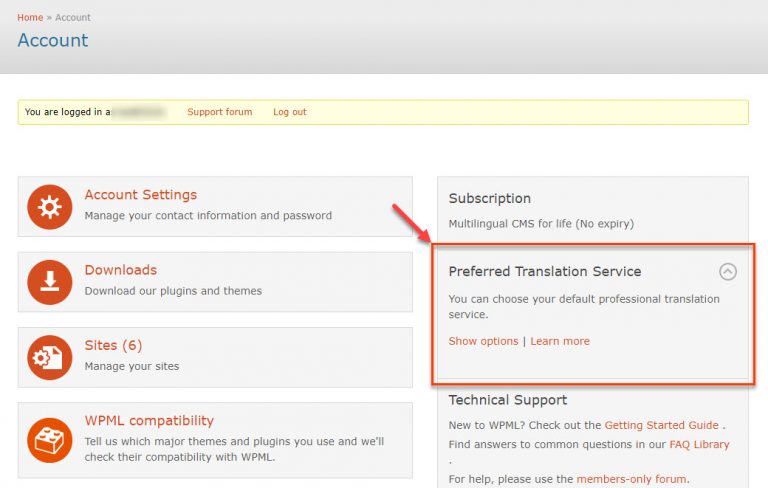768x488 pixels.
Task: Open the Sites (6) heading link
Action: point(113,345)
